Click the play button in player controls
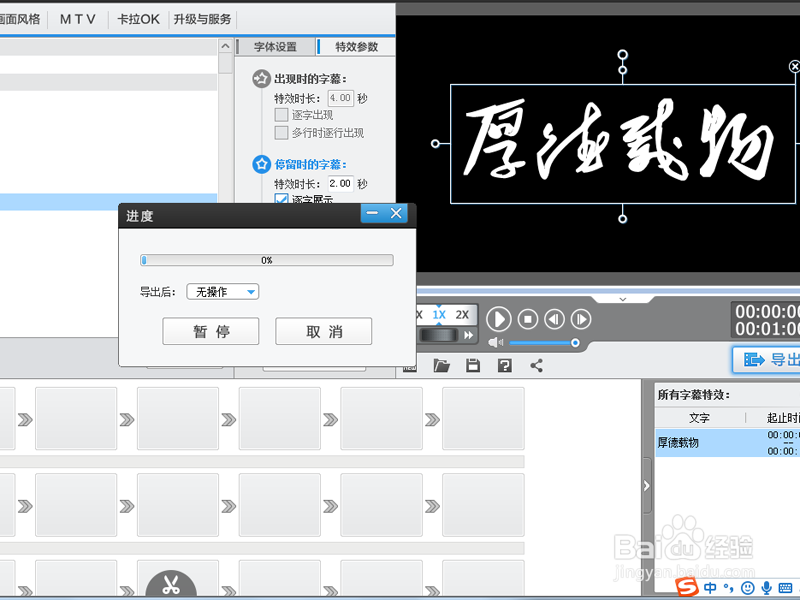Image resolution: width=800 pixels, height=600 pixels. click(498, 319)
